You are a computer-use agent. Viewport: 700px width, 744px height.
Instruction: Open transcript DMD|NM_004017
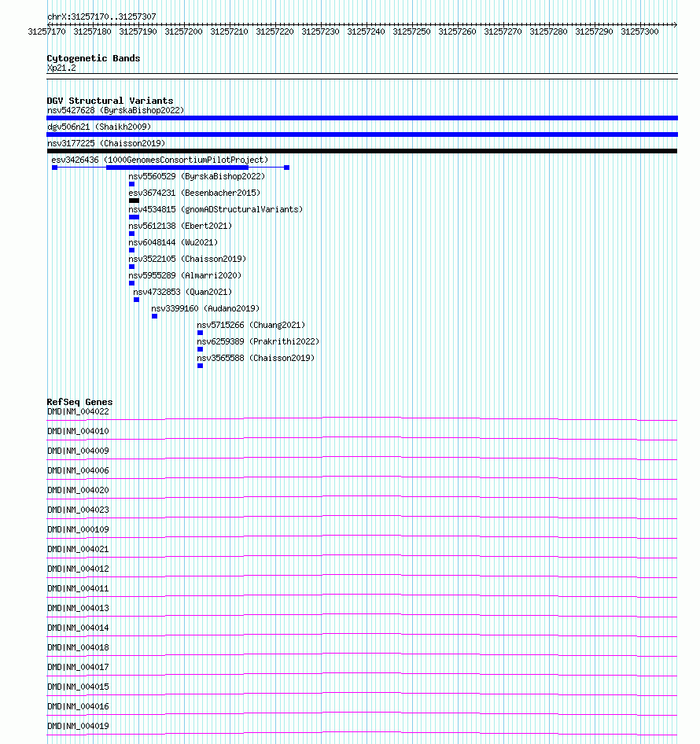[78, 667]
